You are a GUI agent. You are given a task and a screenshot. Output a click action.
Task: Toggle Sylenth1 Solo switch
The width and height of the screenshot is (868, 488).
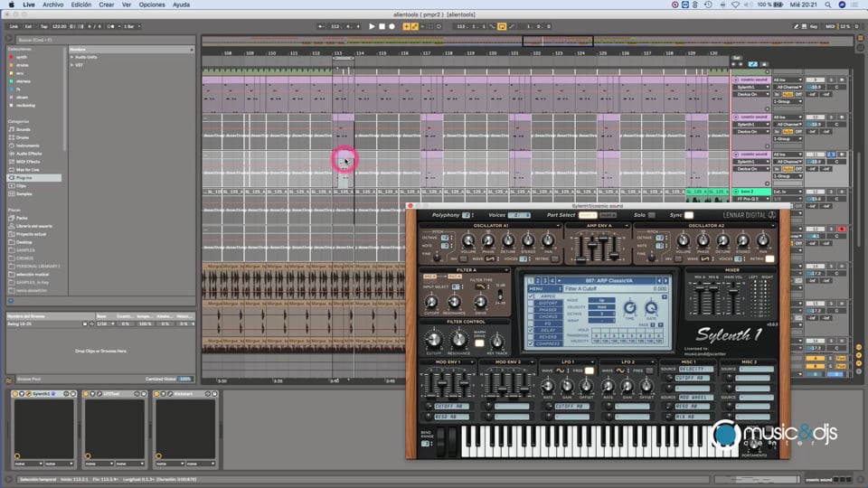tap(652, 215)
